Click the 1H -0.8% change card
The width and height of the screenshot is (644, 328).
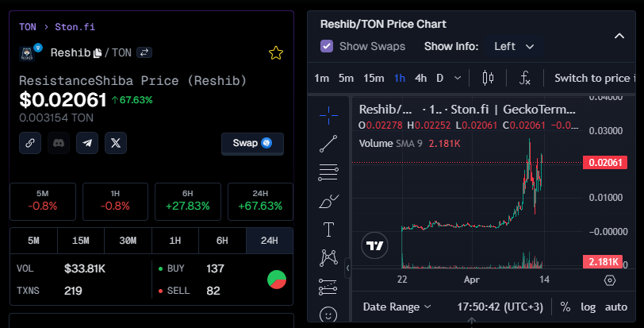[116, 202]
